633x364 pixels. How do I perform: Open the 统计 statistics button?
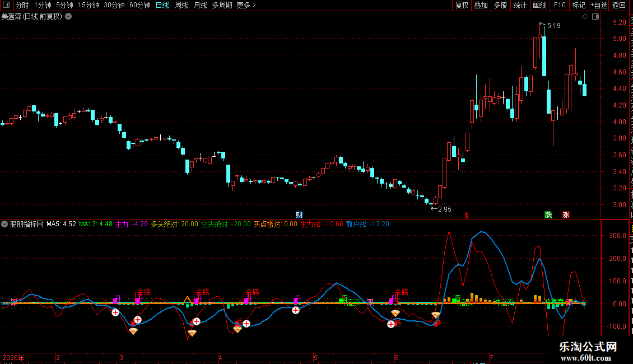pyautogui.click(x=520, y=5)
